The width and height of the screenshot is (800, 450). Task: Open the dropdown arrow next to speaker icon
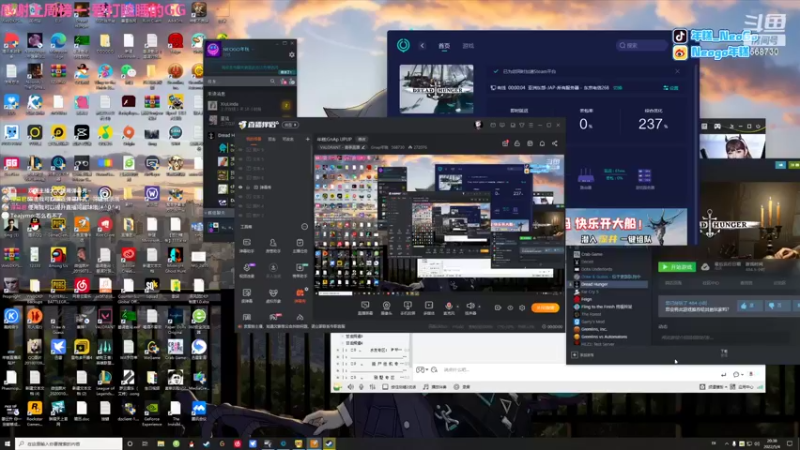coord(479,307)
